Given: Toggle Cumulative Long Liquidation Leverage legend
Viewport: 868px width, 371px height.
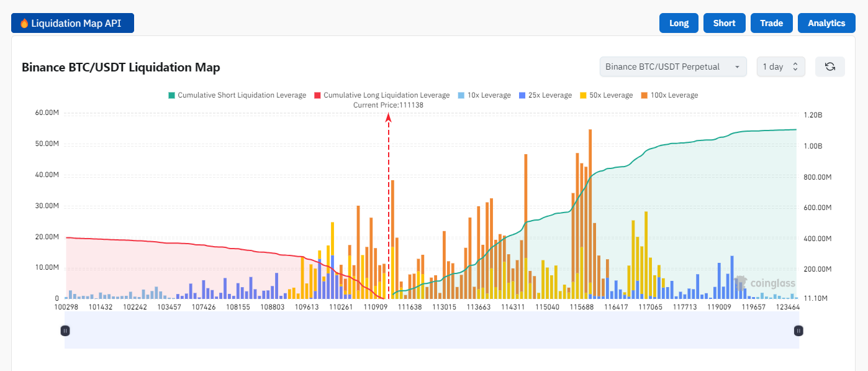Looking at the screenshot, I should pos(382,95).
